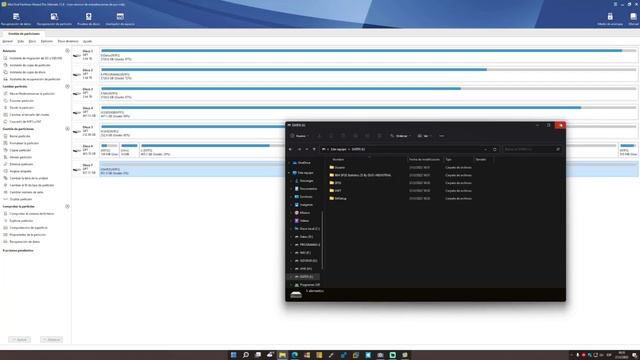Image resolution: width=640 pixels, height=360 pixels.
Task: Open Recuperación de datos in MiniTool toolbar
Action: (x=16, y=19)
